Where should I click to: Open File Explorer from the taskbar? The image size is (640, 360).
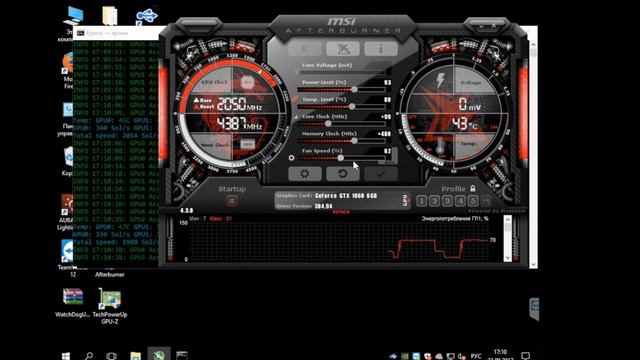point(136,356)
